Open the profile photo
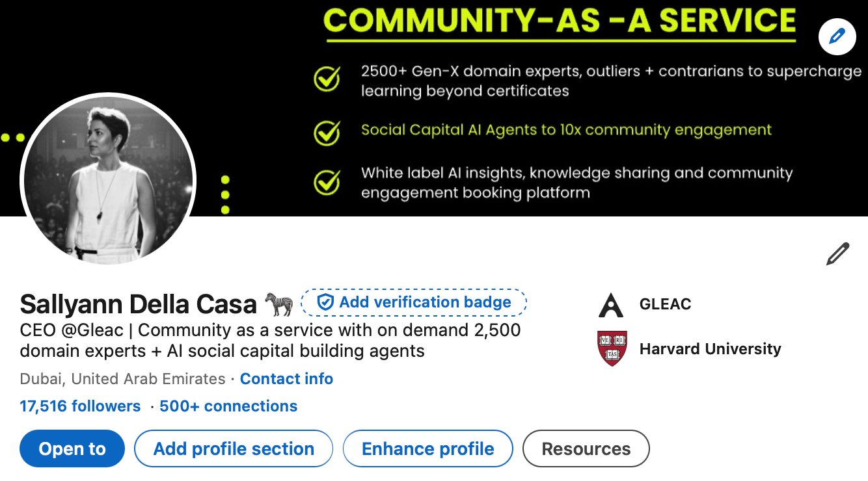This screenshot has height=481, width=868. (x=108, y=180)
